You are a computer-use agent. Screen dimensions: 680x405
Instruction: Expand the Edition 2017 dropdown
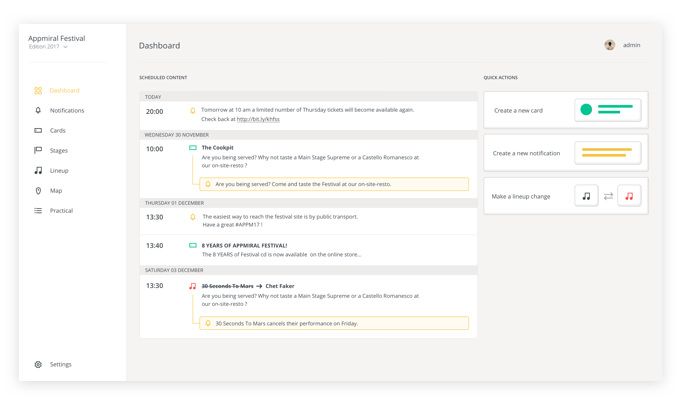[x=66, y=47]
